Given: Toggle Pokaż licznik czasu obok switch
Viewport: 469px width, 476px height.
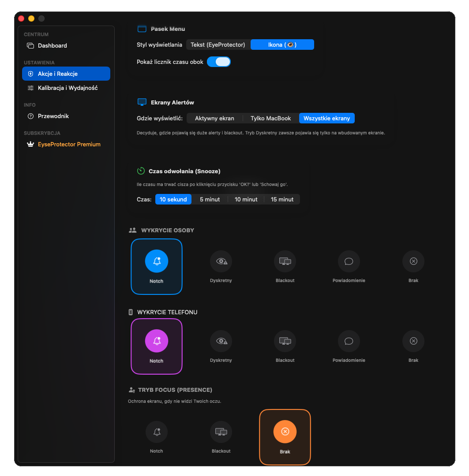Looking at the screenshot, I should point(219,62).
